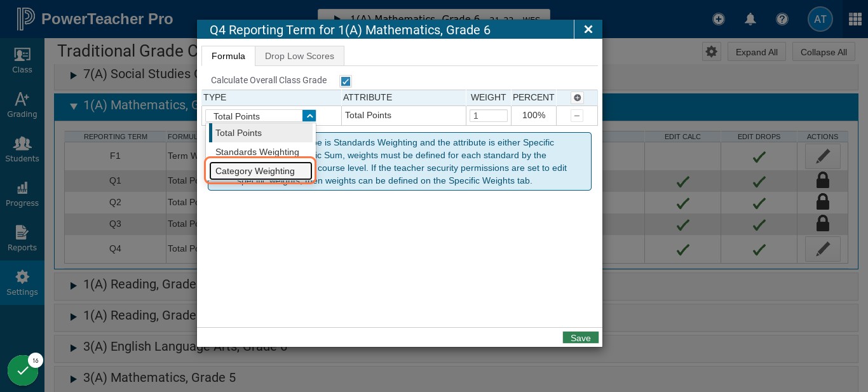Open the Type dropdown arrow
Screen dimensions: 868x392
tap(309, 116)
